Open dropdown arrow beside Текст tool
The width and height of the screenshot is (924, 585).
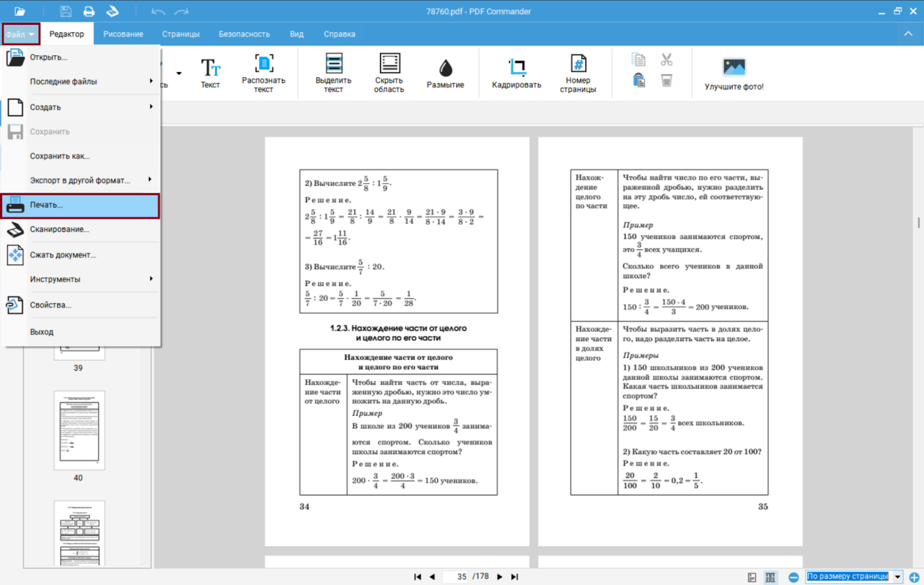(179, 73)
